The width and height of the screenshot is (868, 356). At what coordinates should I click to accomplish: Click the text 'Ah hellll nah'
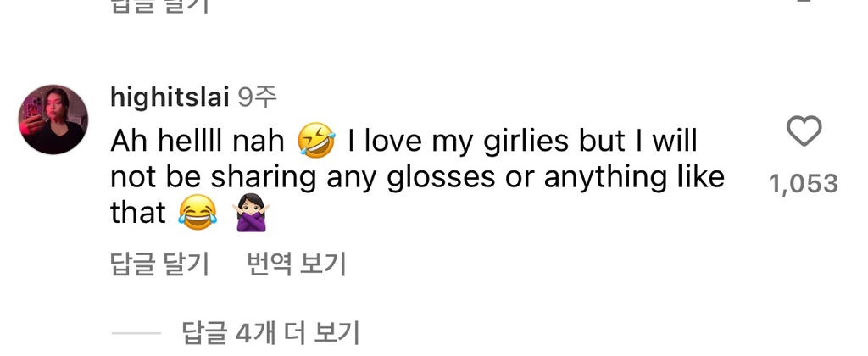coord(198,142)
